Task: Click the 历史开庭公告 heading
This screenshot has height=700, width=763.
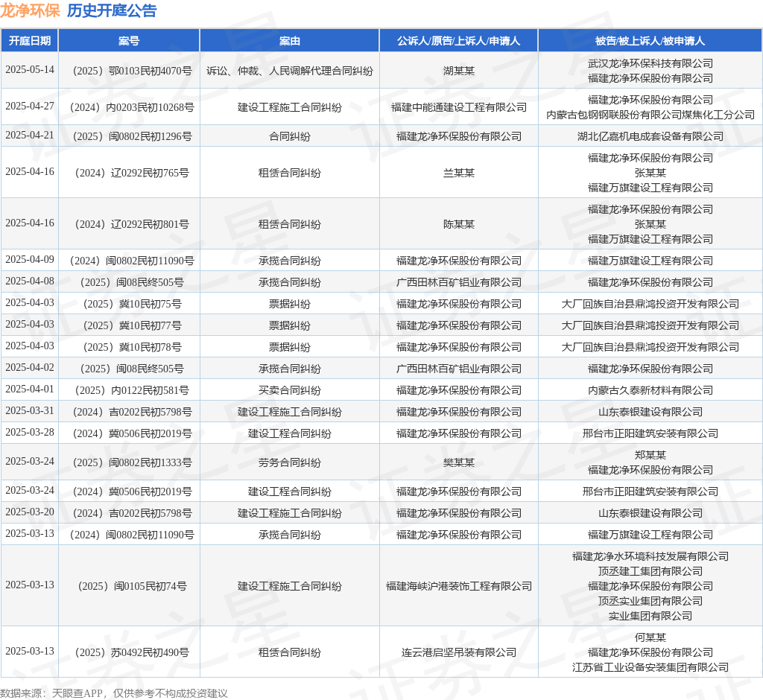Action: tap(112, 10)
